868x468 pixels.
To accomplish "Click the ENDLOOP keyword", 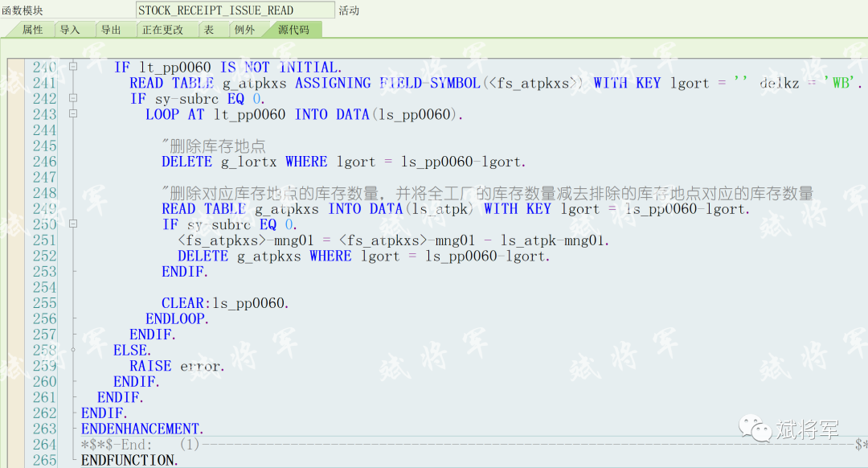I will point(177,319).
